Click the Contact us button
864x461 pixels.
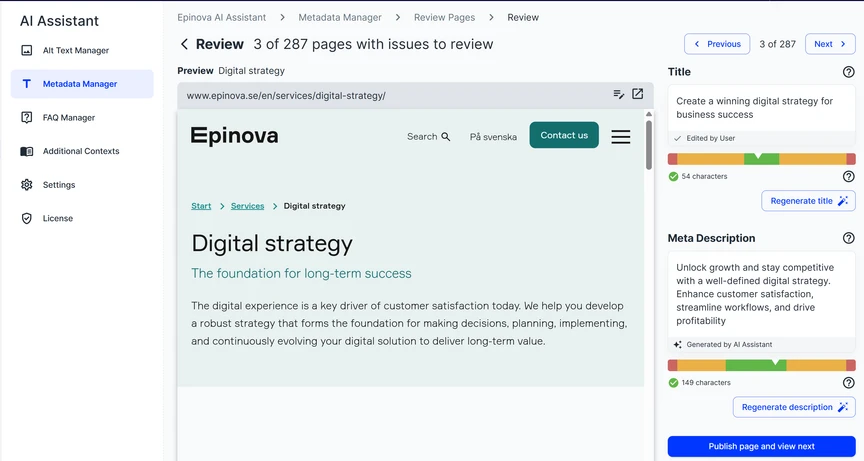(564, 135)
